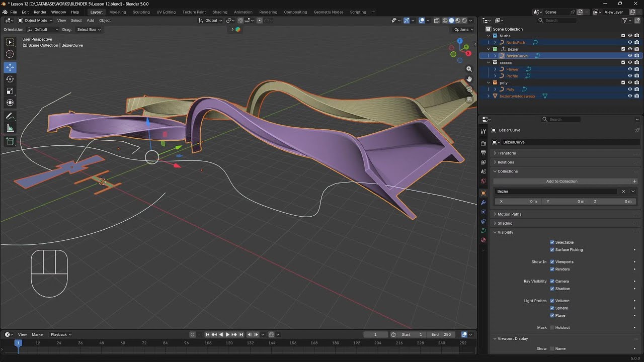Open the viewport Add menu
644x362 pixels.
[90, 21]
